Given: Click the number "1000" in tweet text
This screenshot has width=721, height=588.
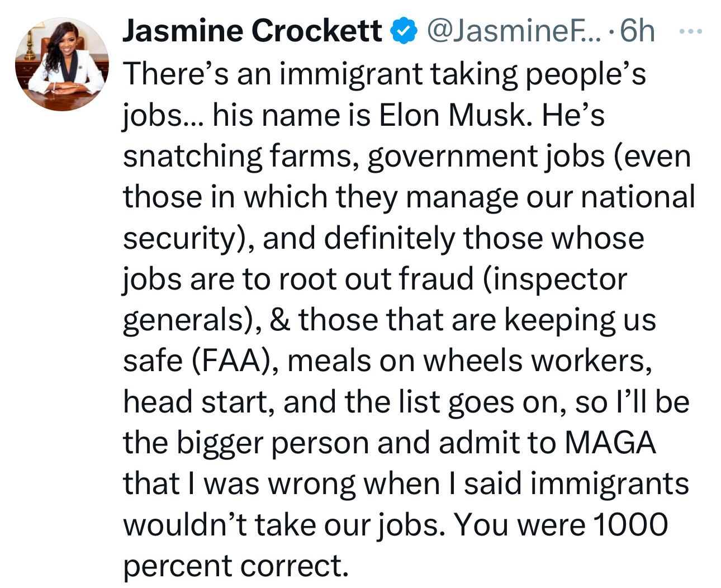Looking at the screenshot, I should [x=631, y=524].
